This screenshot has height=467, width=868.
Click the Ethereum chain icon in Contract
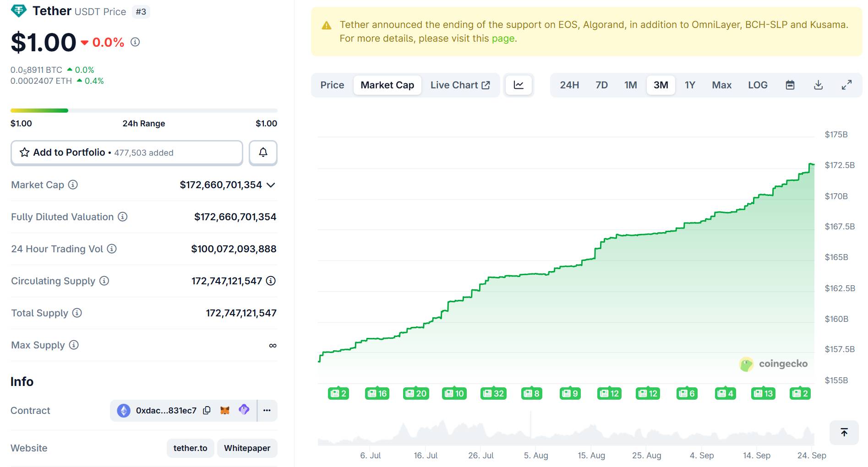pos(124,410)
